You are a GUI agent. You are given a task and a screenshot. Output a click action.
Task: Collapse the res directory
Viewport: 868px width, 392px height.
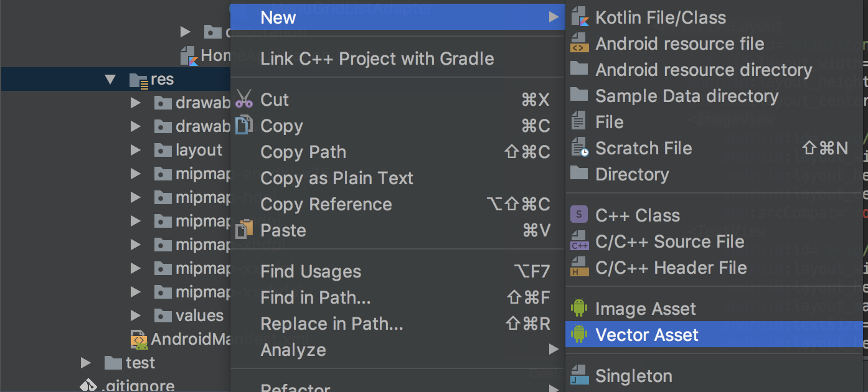pyautogui.click(x=110, y=79)
